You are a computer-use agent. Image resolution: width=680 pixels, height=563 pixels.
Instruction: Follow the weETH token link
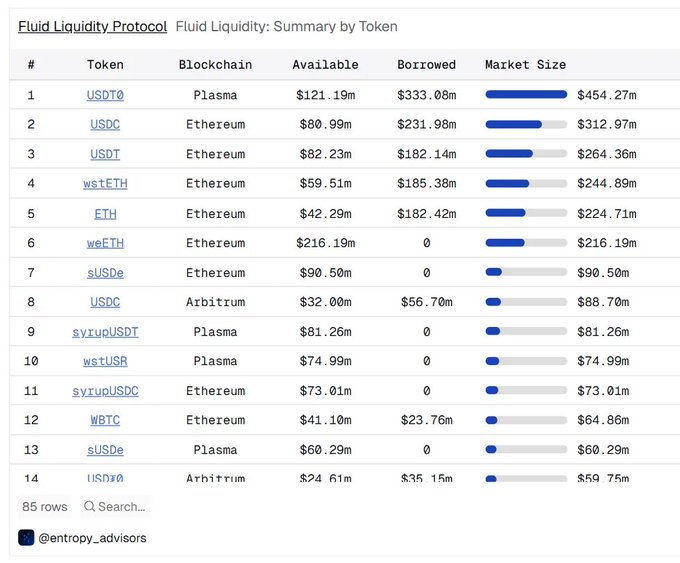(105, 243)
